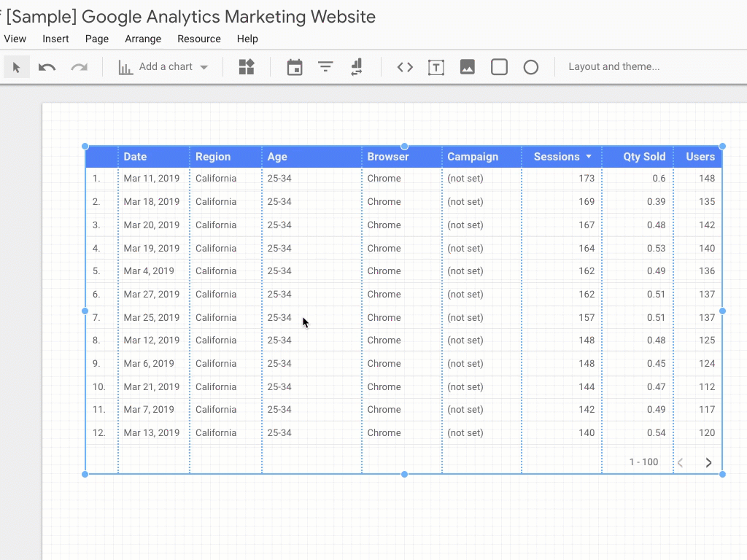Insert a data control

[x=357, y=67]
